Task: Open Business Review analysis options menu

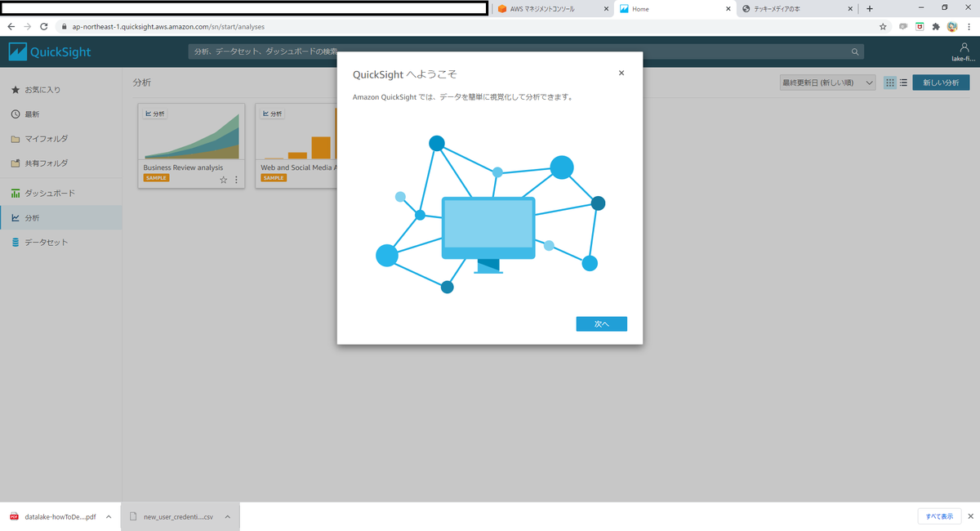Action: (237, 180)
